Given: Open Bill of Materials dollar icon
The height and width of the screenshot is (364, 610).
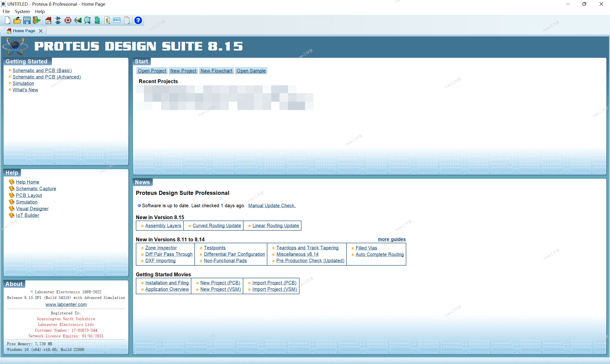Looking at the screenshot, I should (107, 20).
